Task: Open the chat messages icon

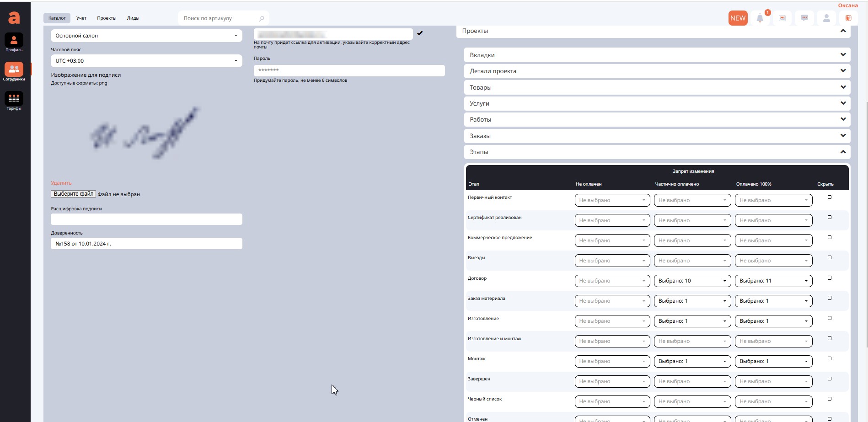Action: (x=804, y=18)
